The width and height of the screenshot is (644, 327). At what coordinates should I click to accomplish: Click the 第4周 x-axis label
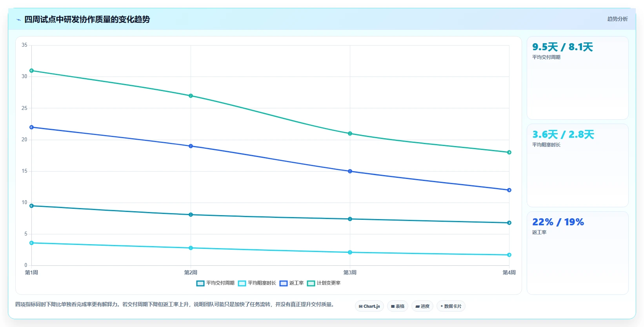click(509, 272)
